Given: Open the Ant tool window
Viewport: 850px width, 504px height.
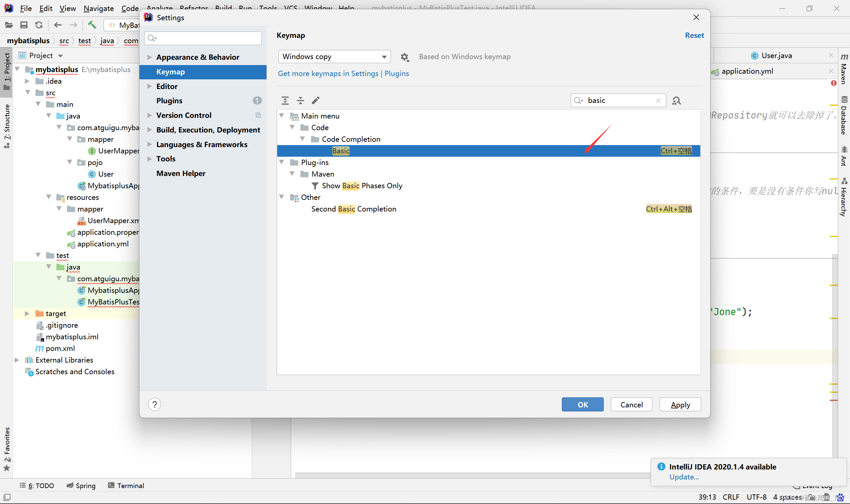Looking at the screenshot, I should [x=844, y=156].
